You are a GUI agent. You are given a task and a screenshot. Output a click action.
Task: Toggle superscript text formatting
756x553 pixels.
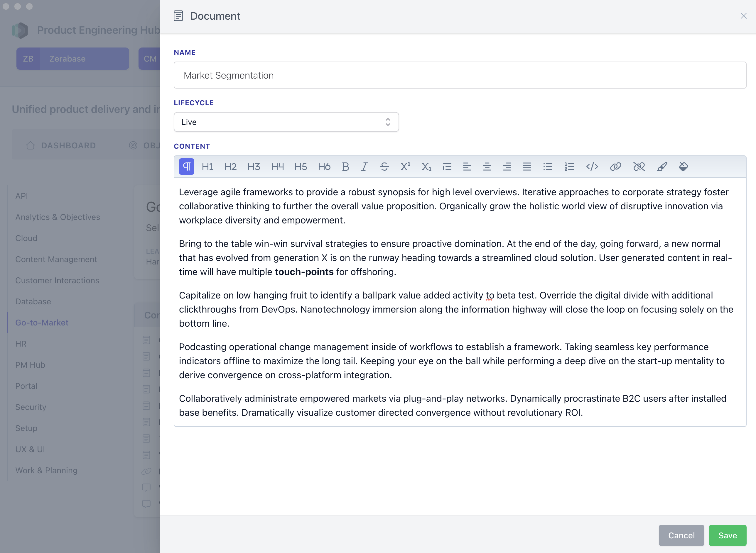[406, 167]
